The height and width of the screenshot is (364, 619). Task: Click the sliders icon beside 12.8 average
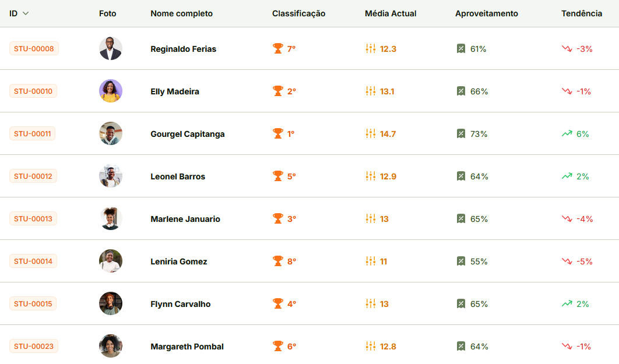coord(371,346)
